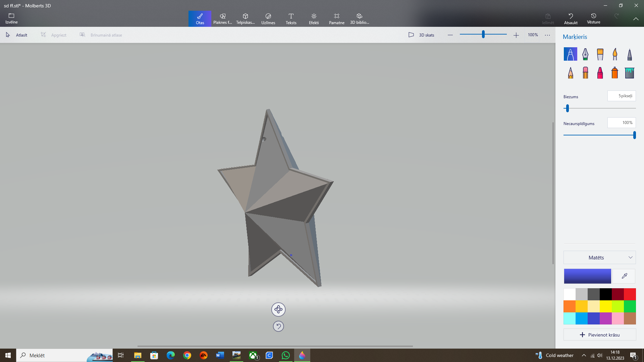
Task: Select the oil brush tool
Action: (600, 54)
